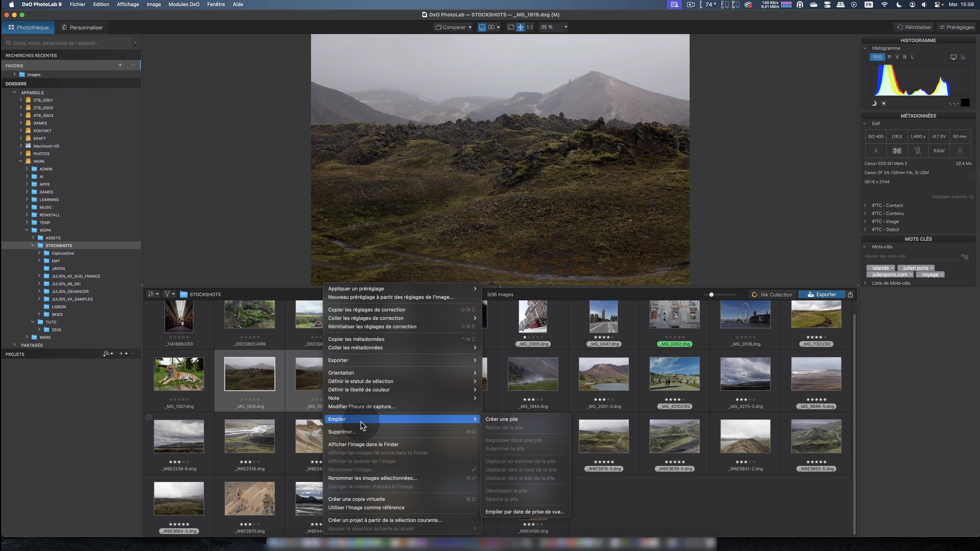Open the Apple menu
The width and height of the screenshot is (980, 551).
click(x=11, y=5)
